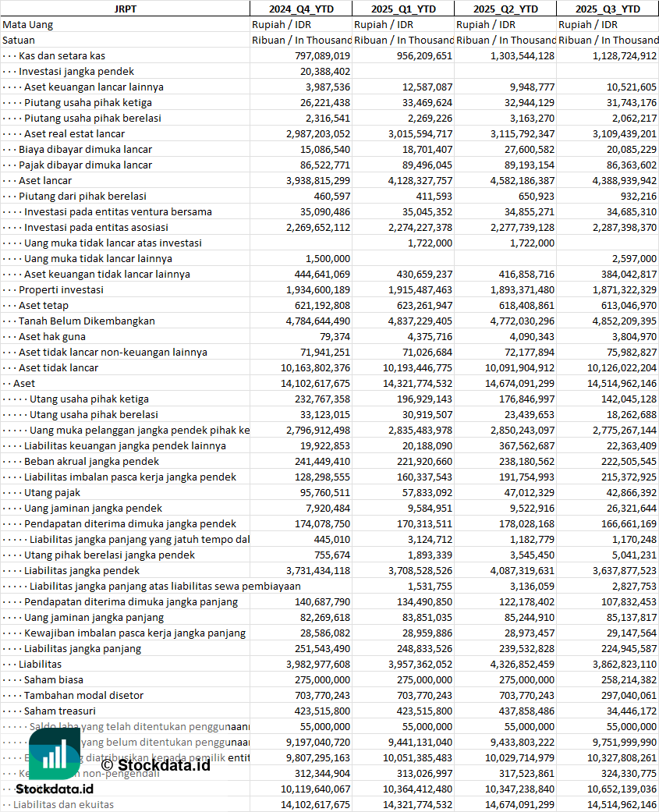Select Pajak dibayar dimuka lancar label
Screen dimensions: 659x812
tap(86, 165)
